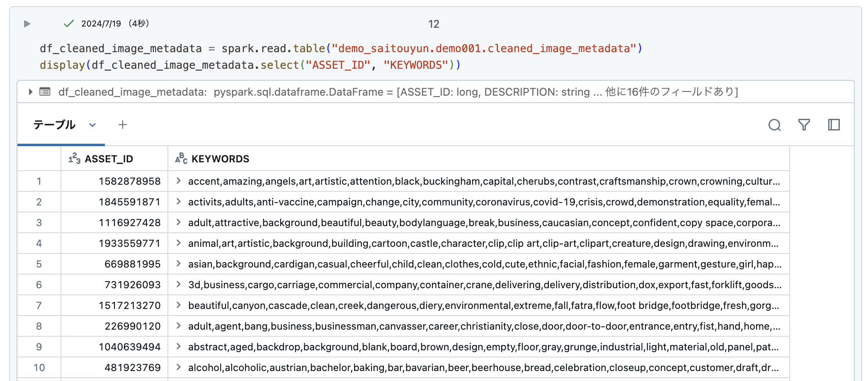Expand keywords cell starting with beautiful,canyon
Screen dimensions: 868x381
tap(178, 305)
